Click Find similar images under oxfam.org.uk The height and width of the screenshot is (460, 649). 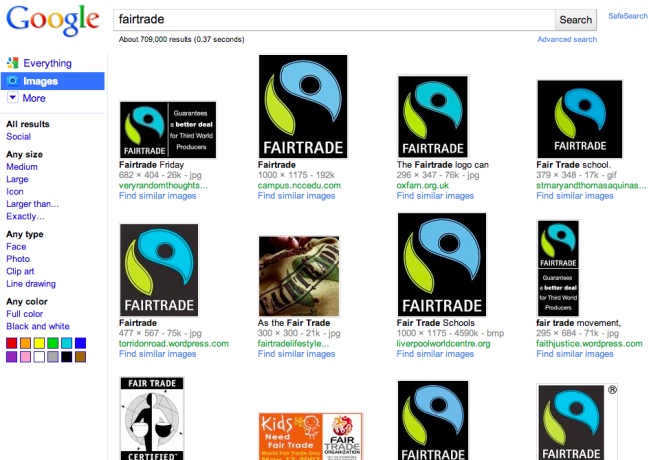(435, 196)
